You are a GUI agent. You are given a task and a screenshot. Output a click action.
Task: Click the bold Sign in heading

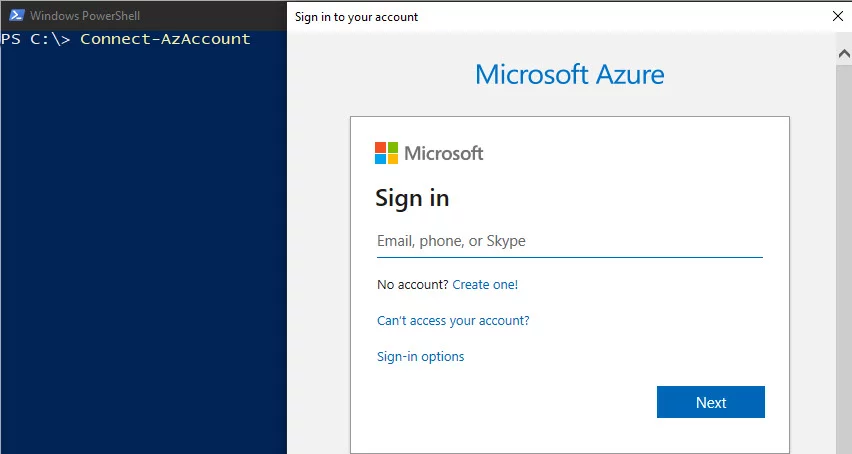(412, 198)
